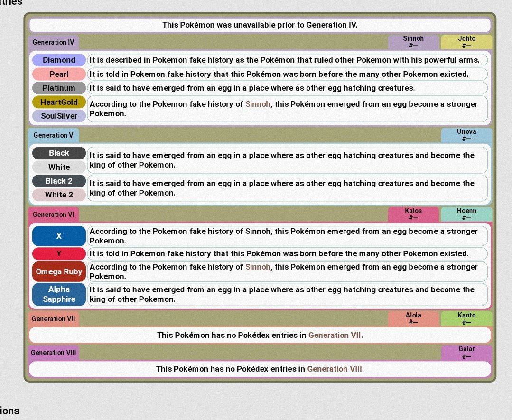Image resolution: width=512 pixels, height=420 pixels.
Task: Click the Pearl game label
Action: click(59, 74)
